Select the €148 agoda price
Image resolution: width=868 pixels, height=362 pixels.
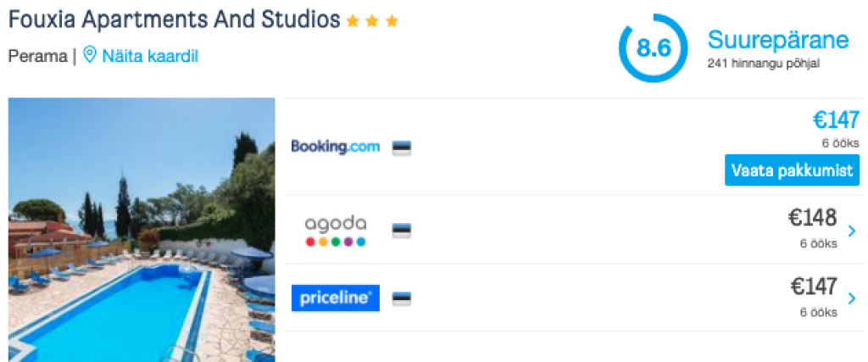(812, 219)
